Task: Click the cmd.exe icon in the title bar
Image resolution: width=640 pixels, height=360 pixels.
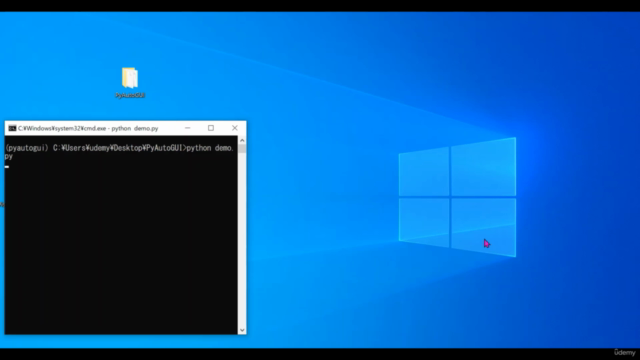Action: (12, 128)
